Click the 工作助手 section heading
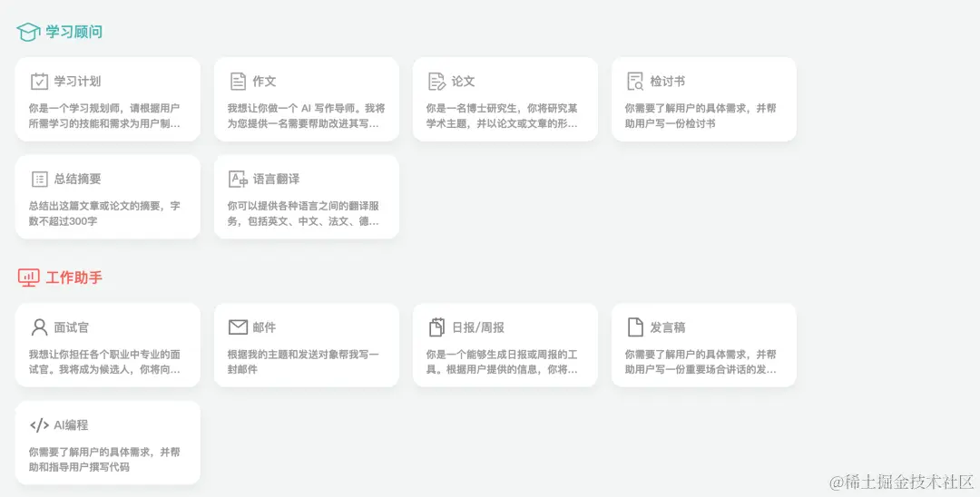The image size is (980, 497). (74, 278)
